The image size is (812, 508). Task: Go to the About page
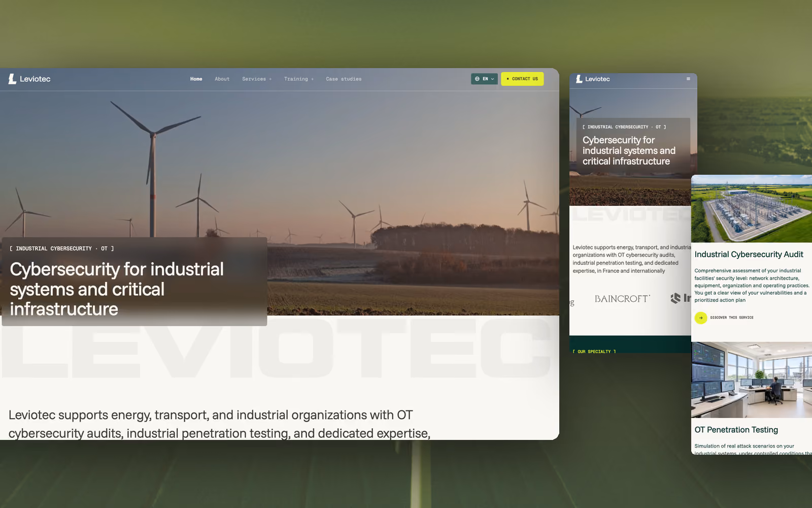point(222,79)
